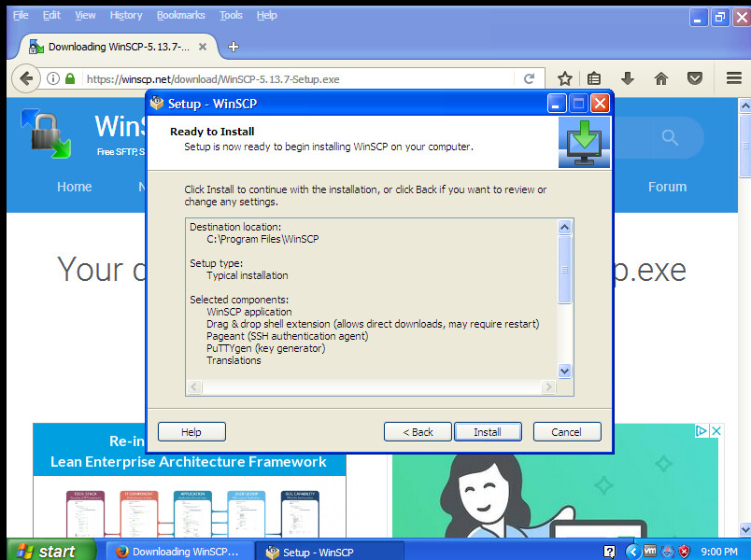Image resolution: width=751 pixels, height=560 pixels.
Task: Close the Downloading WinSCP tab
Action: [203, 47]
